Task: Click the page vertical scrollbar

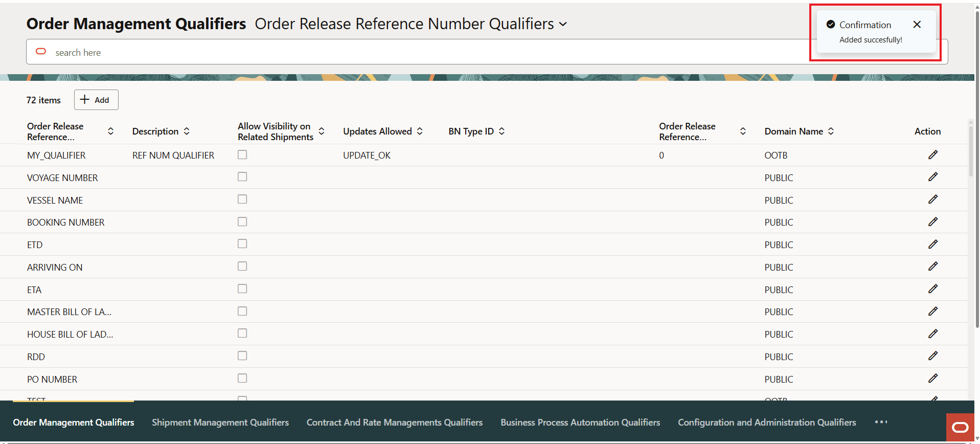Action: [977, 169]
